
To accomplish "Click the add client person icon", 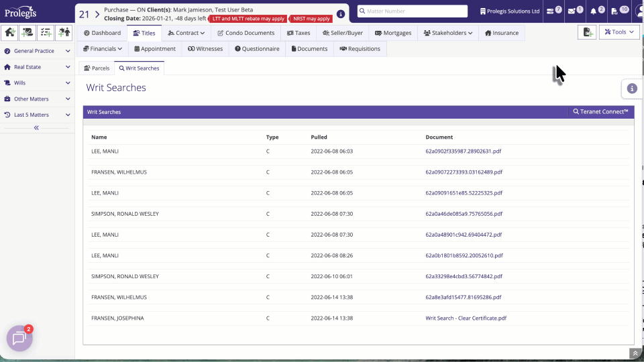I will [64, 32].
